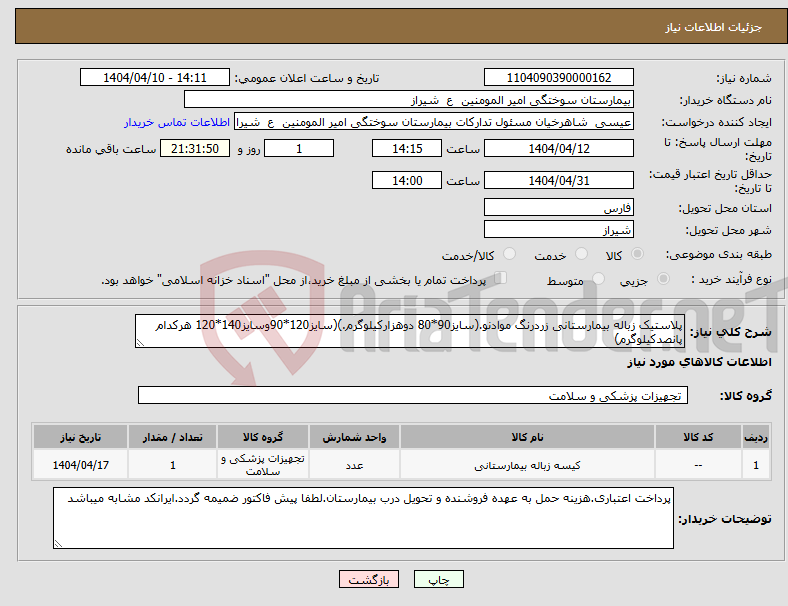Open the اطلاعات تماس خریدار link

(177, 122)
